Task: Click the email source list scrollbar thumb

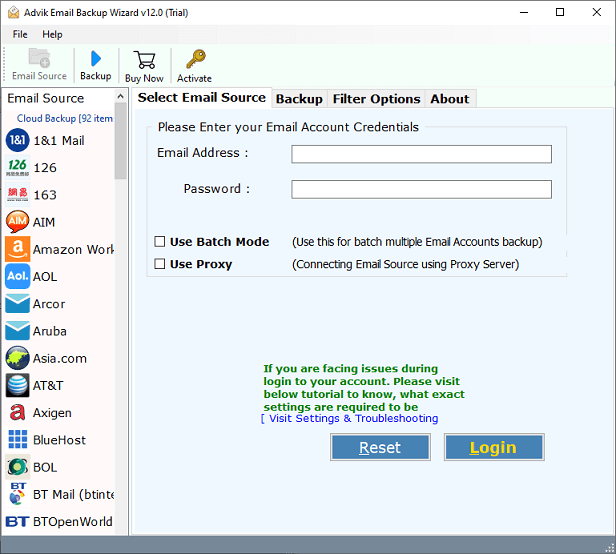Action: [x=121, y=141]
